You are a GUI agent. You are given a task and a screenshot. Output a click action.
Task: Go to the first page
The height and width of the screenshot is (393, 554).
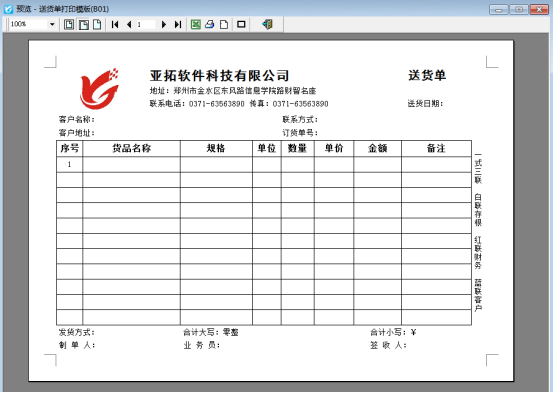click(115, 24)
